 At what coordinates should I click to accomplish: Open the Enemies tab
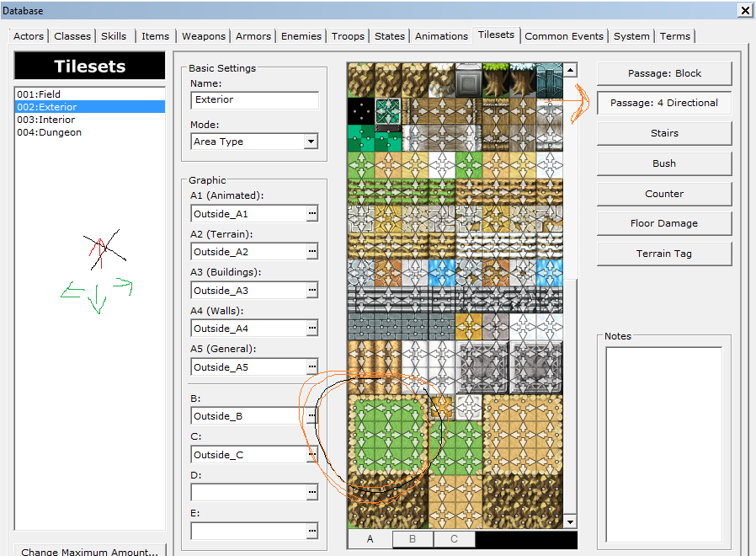(301, 36)
